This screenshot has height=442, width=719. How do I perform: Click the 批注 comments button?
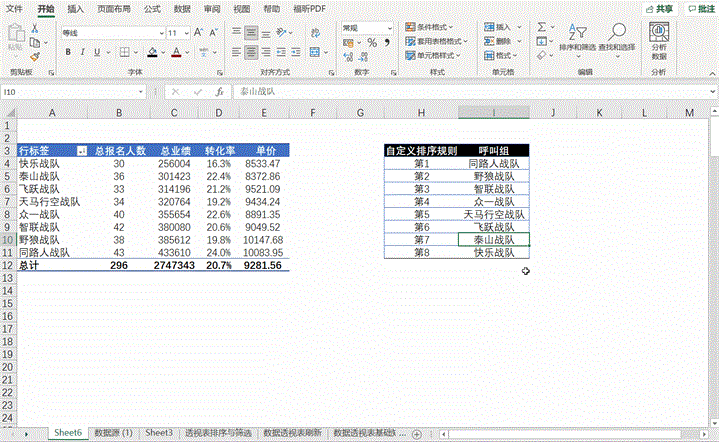pyautogui.click(x=700, y=8)
